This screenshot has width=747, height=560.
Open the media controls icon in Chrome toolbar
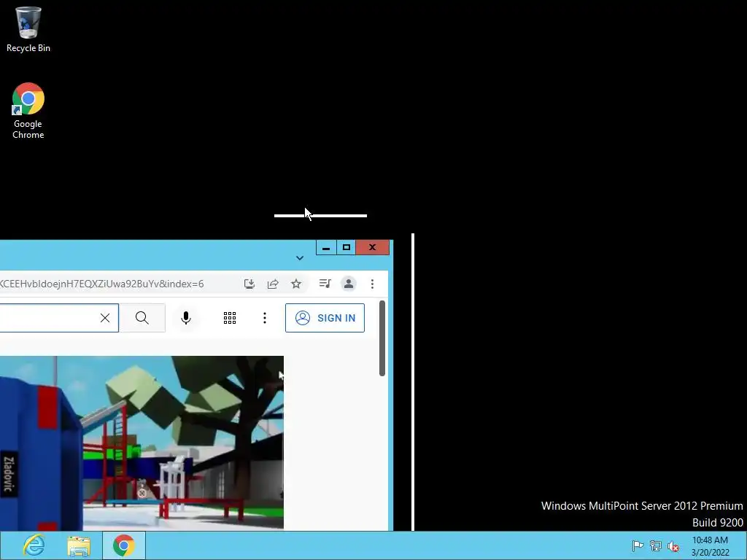coord(325,284)
